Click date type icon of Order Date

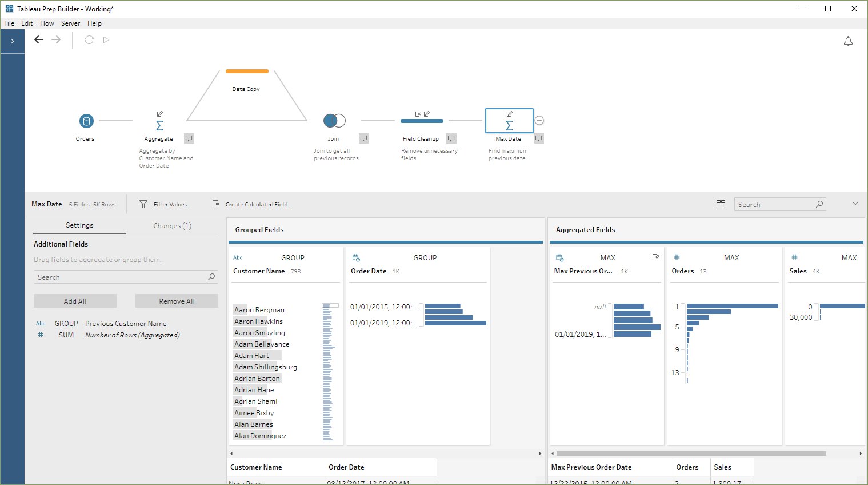tap(356, 258)
